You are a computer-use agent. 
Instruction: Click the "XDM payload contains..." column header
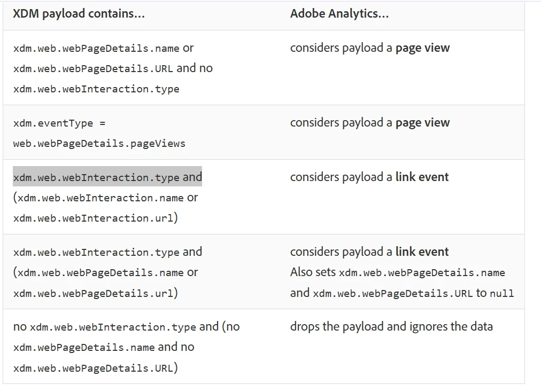pyautogui.click(x=79, y=14)
